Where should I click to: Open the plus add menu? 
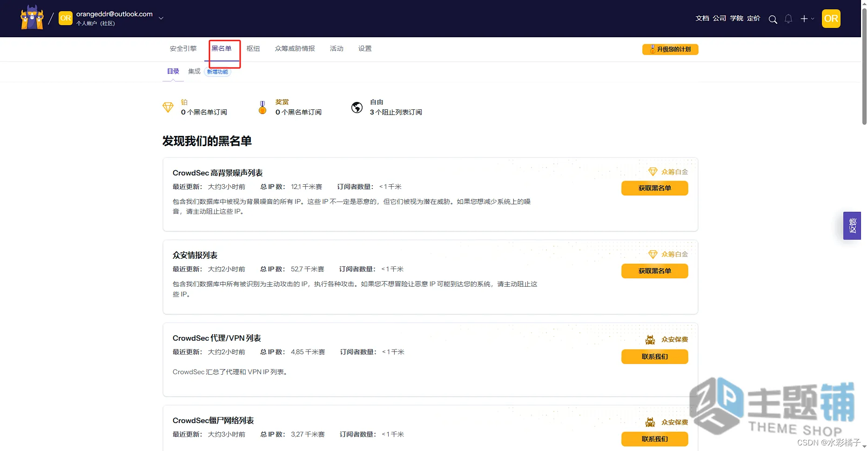point(807,19)
